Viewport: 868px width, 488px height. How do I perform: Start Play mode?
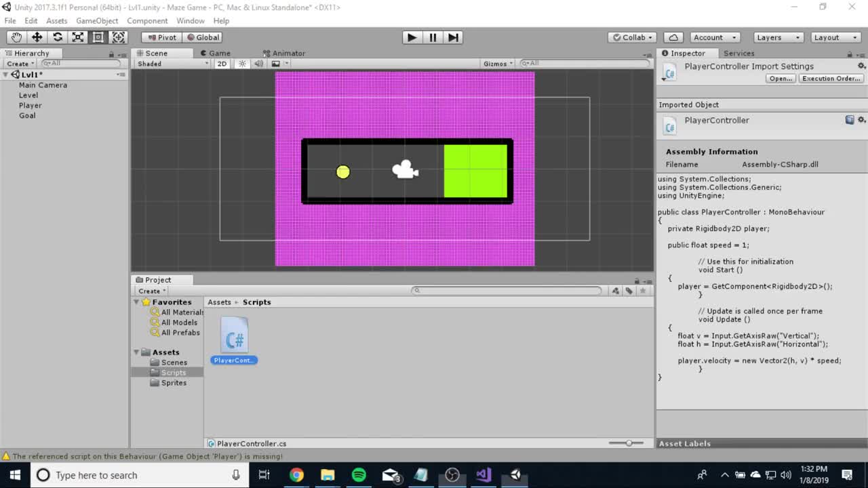[412, 37]
